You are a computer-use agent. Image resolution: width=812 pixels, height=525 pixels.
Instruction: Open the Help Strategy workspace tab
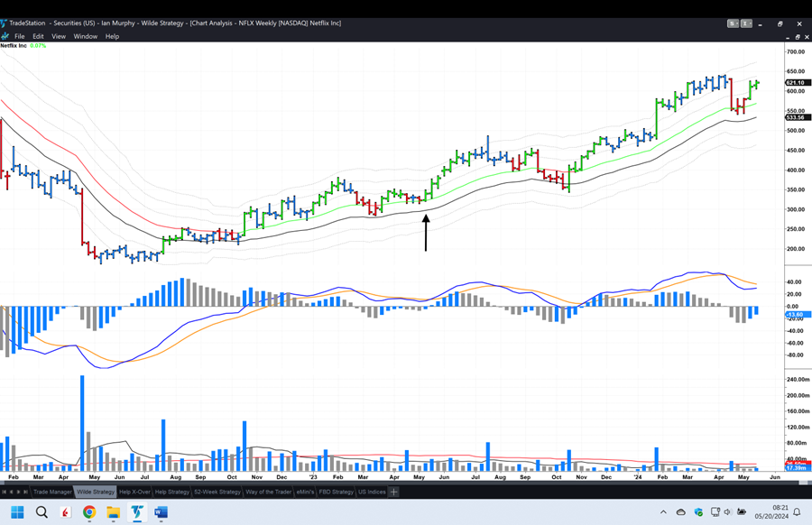172,492
